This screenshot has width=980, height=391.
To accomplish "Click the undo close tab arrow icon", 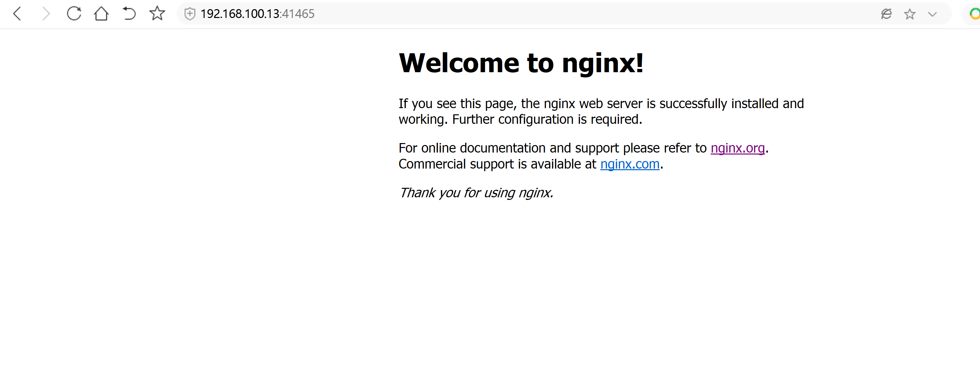I will (129, 14).
